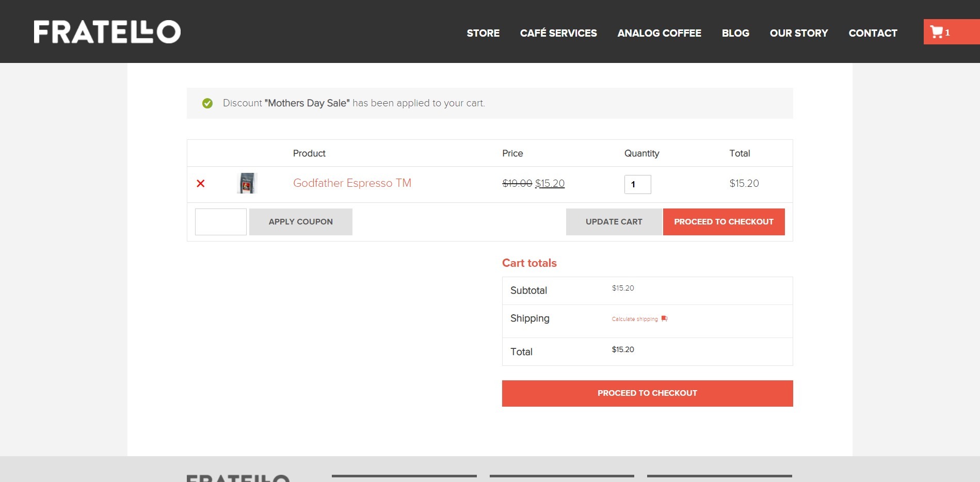Click the Apply Coupon button
Image resolution: width=980 pixels, height=482 pixels.
[301, 222]
